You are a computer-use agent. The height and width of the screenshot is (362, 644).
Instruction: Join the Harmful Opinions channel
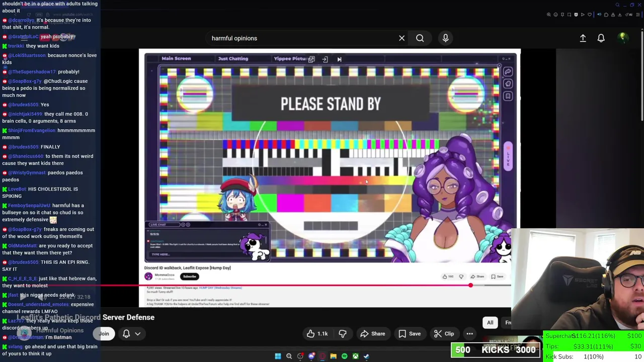(x=104, y=333)
